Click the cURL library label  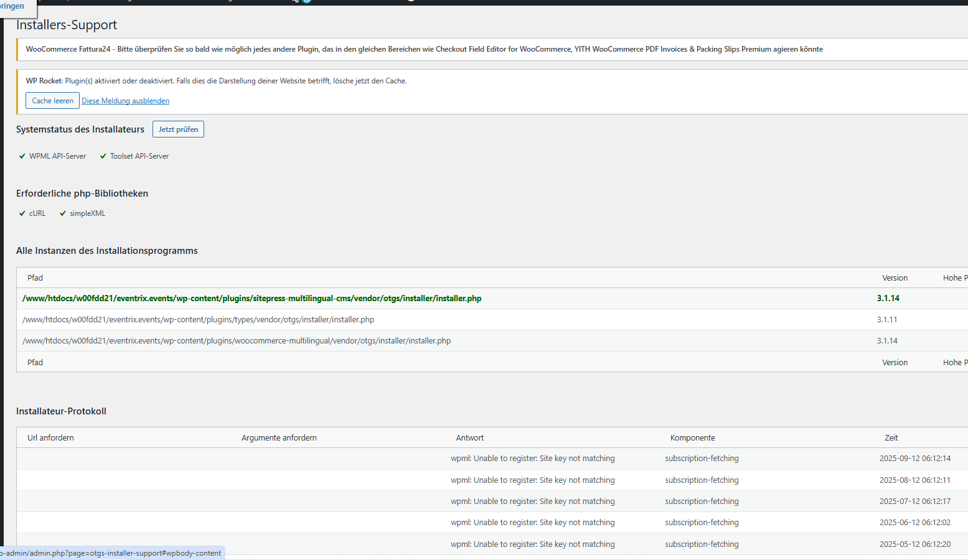(37, 213)
